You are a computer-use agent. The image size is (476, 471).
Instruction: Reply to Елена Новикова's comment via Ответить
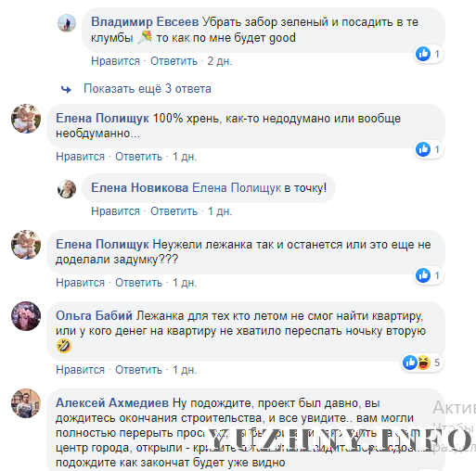[x=174, y=211]
